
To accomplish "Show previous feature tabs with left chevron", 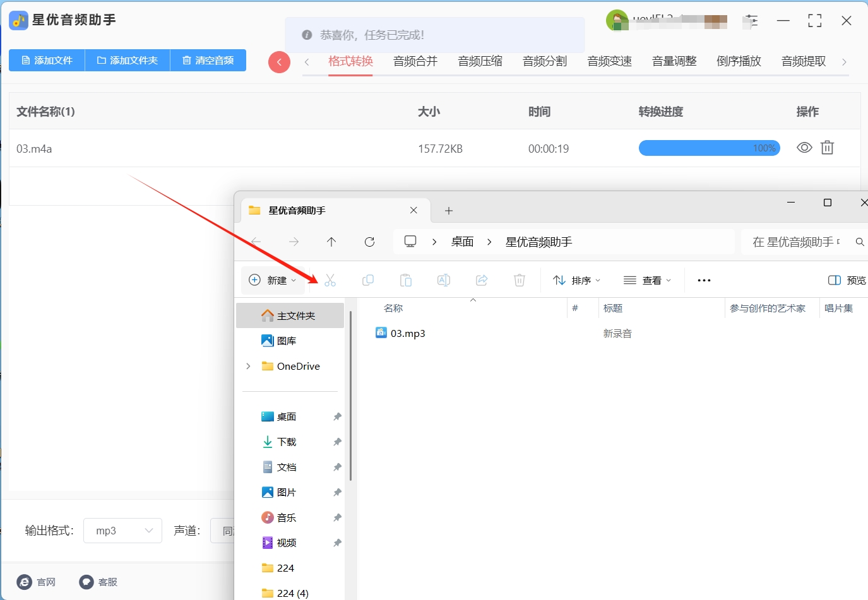I will [307, 62].
